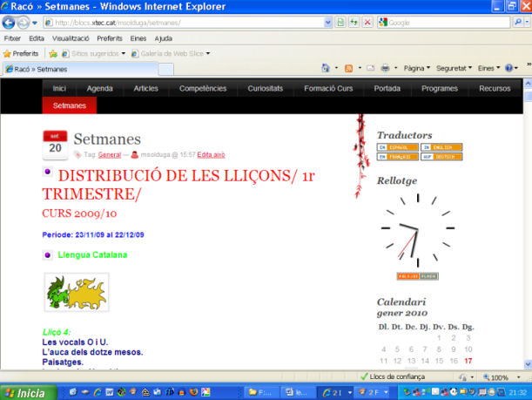Click the Print icon in command bar
The height and width of the screenshot is (400, 532).
(386, 68)
